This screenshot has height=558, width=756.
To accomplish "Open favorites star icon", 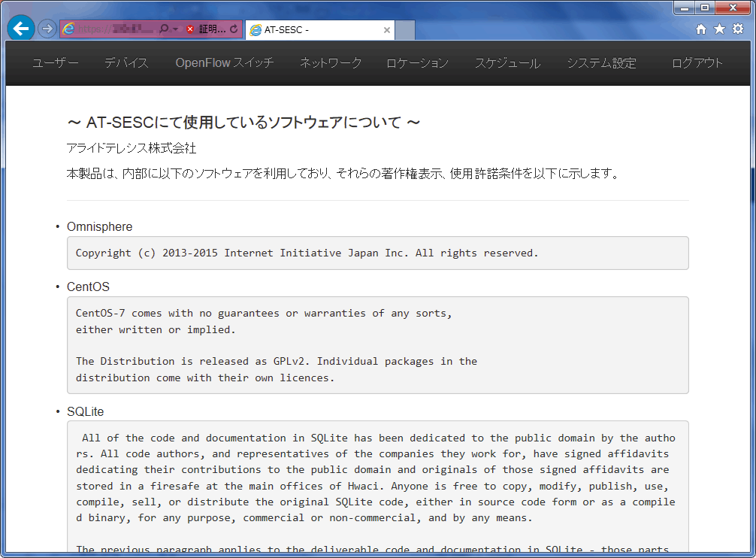I will pos(719,29).
